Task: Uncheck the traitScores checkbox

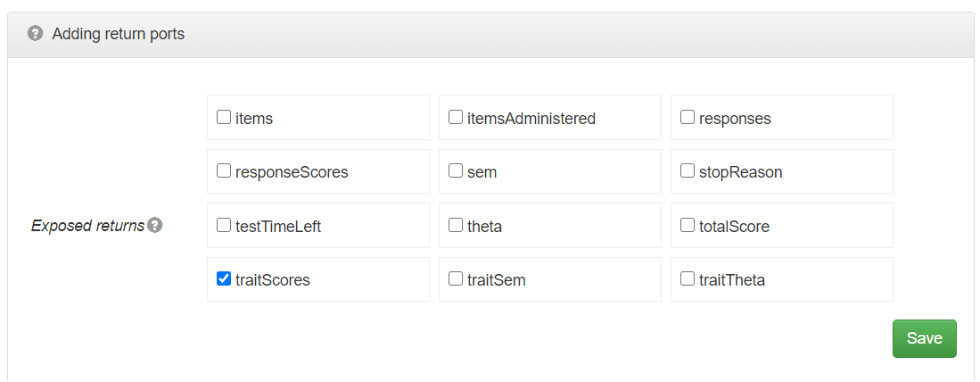Action: tap(224, 278)
